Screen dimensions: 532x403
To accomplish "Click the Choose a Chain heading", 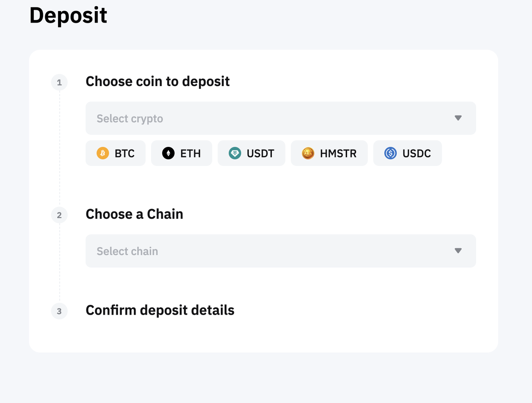I will coord(134,214).
